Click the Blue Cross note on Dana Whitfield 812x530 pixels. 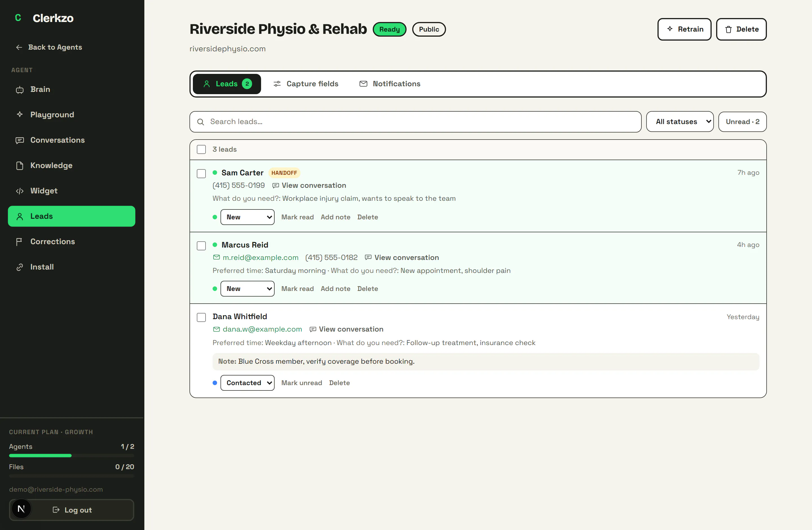pos(486,361)
